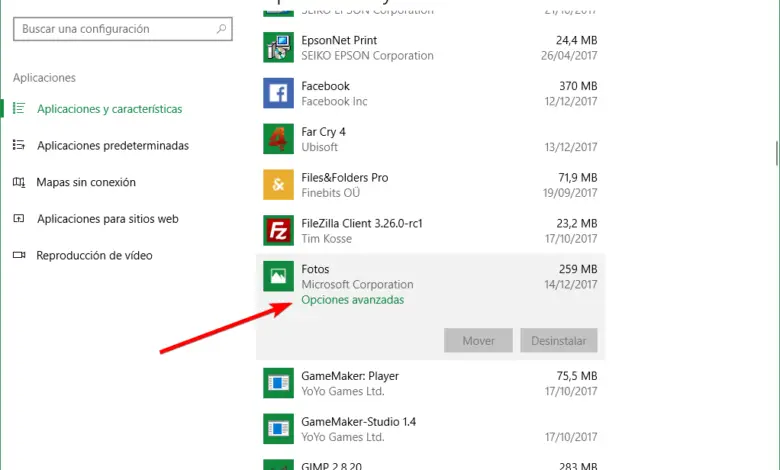The height and width of the screenshot is (470, 780).
Task: Select the Far Cry 4 entry name
Action: pos(323,132)
